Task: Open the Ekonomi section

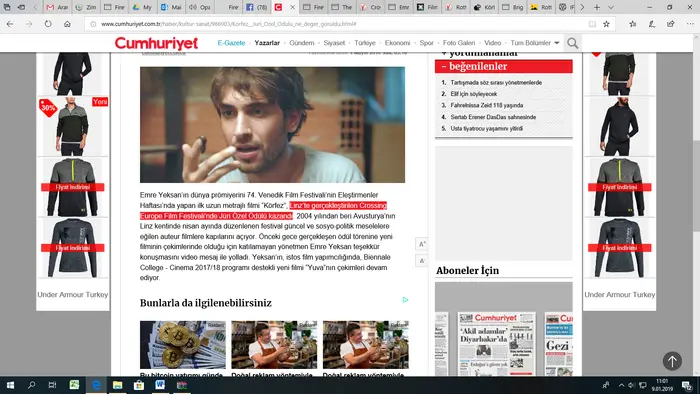Action: point(397,43)
